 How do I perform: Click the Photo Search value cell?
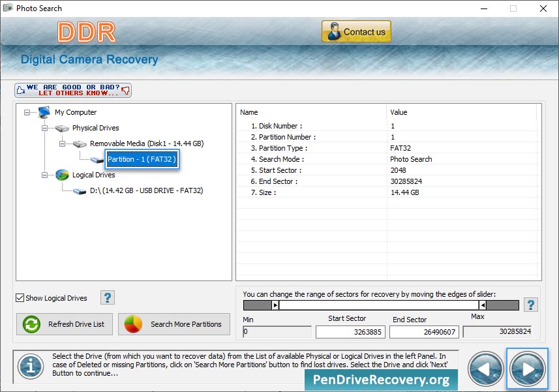411,159
